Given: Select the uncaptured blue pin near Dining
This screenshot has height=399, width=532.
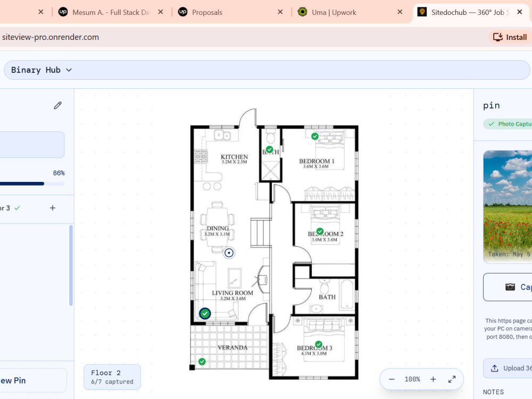Looking at the screenshot, I should [x=229, y=253].
